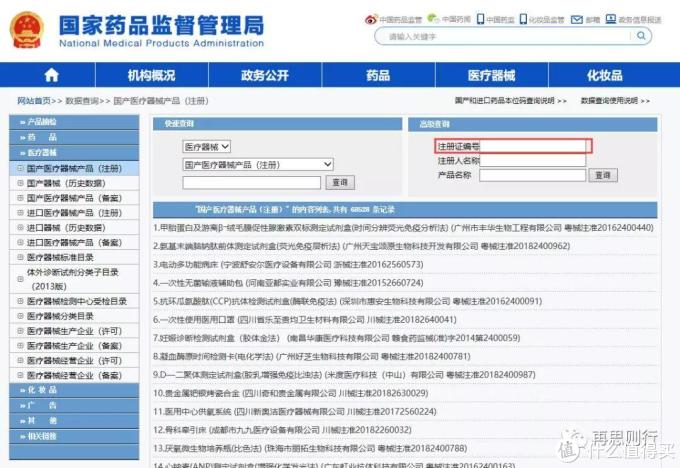The height and width of the screenshot is (468, 680).
Task: Focus the 注册证编号 input field
Action: (533, 146)
